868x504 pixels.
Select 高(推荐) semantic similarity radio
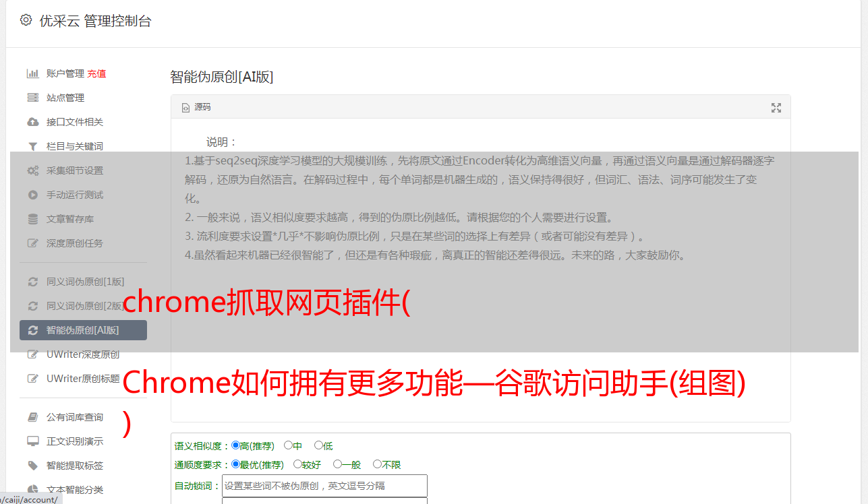point(235,445)
